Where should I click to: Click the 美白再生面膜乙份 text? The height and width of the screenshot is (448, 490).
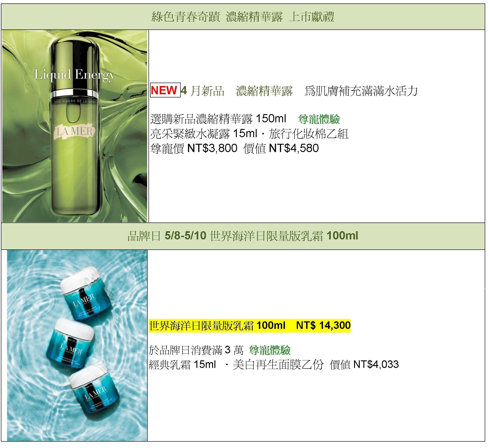(278, 364)
